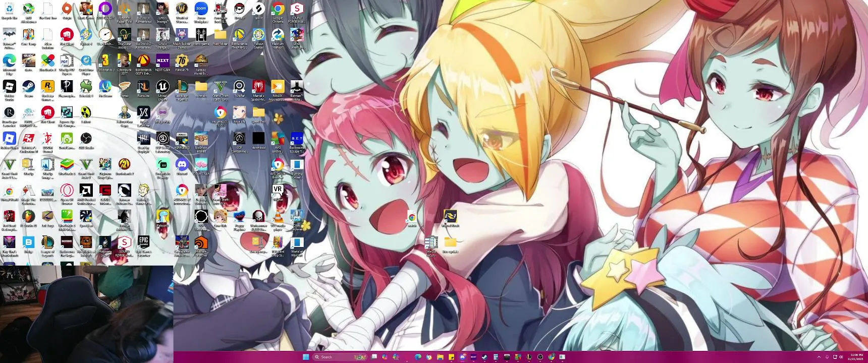Open the RuneScape Launcher shortcut
This screenshot has width=868, height=363.
[x=9, y=116]
